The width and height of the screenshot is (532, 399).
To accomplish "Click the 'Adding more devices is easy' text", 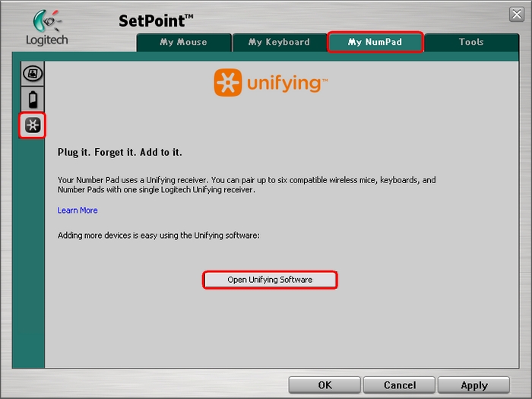I will [x=159, y=236].
